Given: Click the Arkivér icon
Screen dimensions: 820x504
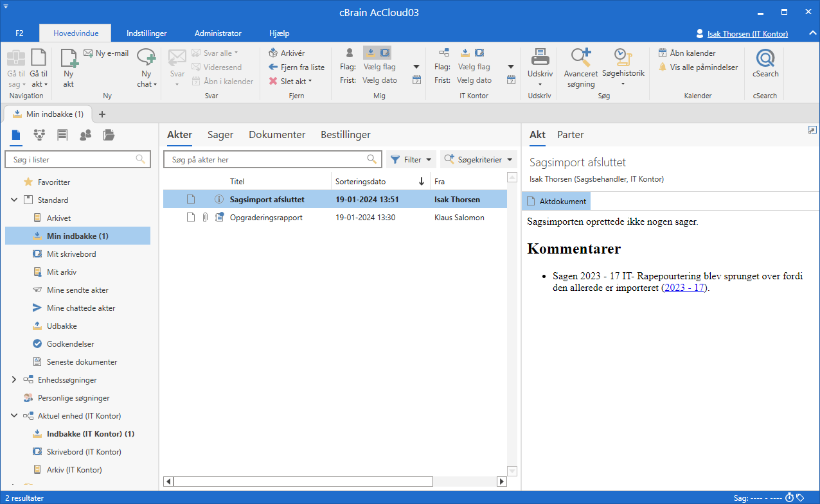Looking at the screenshot, I should click(273, 53).
